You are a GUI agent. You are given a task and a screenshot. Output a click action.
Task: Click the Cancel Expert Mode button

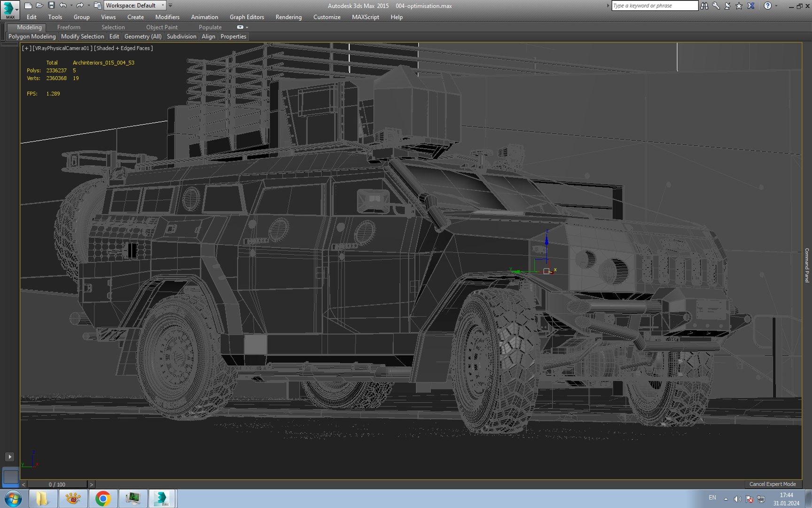click(772, 484)
